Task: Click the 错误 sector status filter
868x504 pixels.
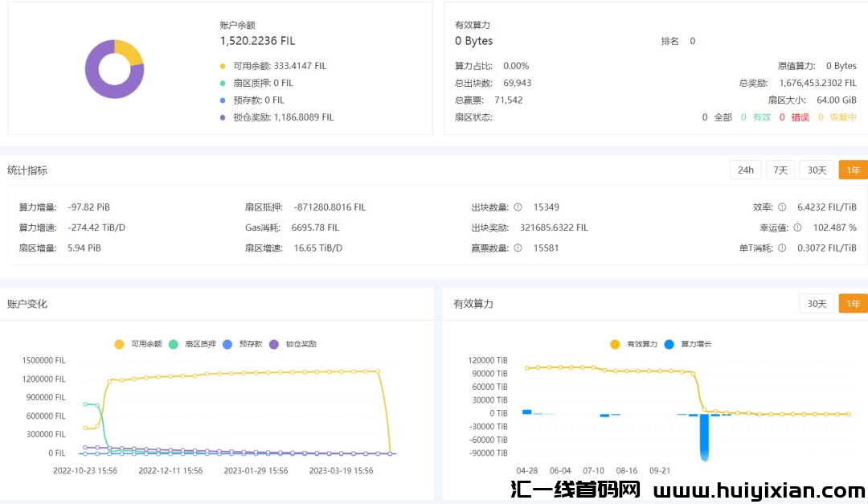Action: coord(799,117)
